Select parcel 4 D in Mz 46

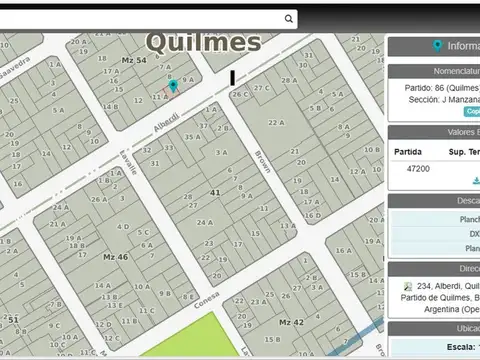(x=123, y=227)
